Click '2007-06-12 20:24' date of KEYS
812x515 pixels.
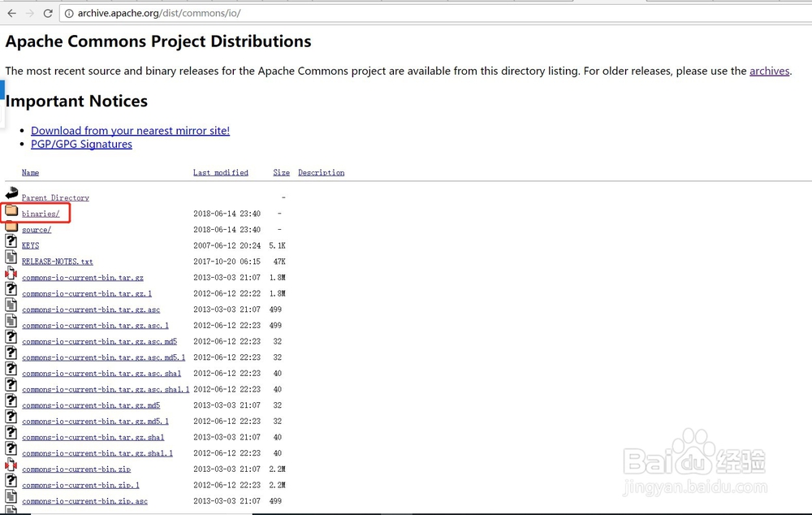point(227,245)
